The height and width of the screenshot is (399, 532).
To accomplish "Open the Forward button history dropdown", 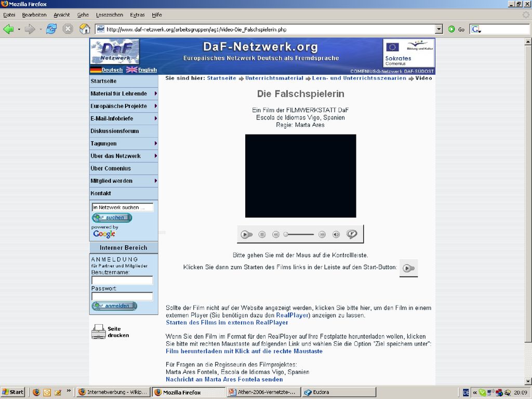I will click(x=41, y=30).
